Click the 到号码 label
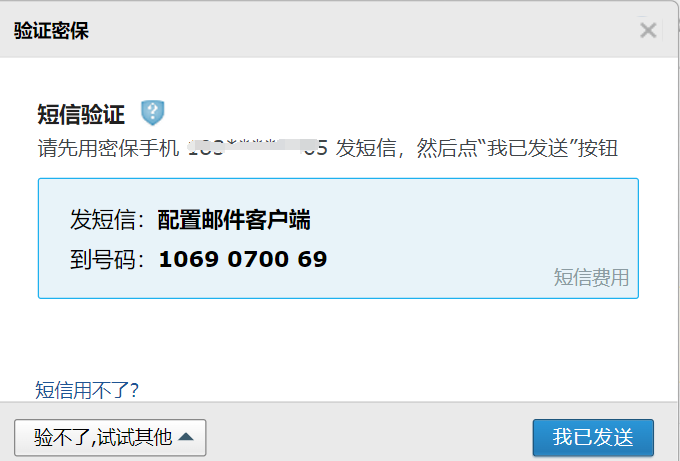Image resolution: width=680 pixels, height=461 pixels. [x=107, y=260]
